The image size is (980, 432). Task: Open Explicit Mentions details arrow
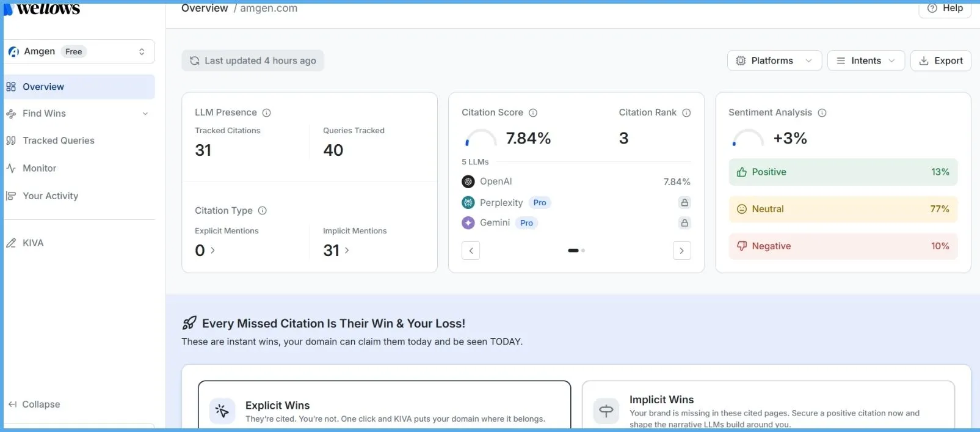click(x=212, y=251)
